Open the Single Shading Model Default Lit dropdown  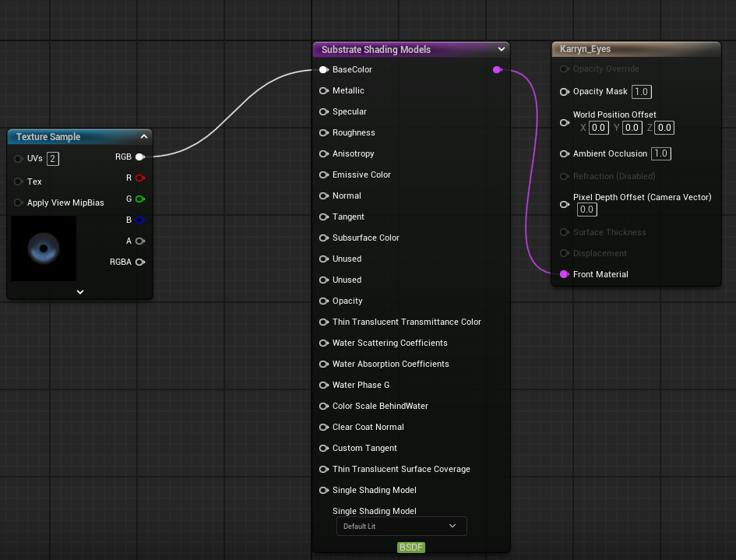401,527
